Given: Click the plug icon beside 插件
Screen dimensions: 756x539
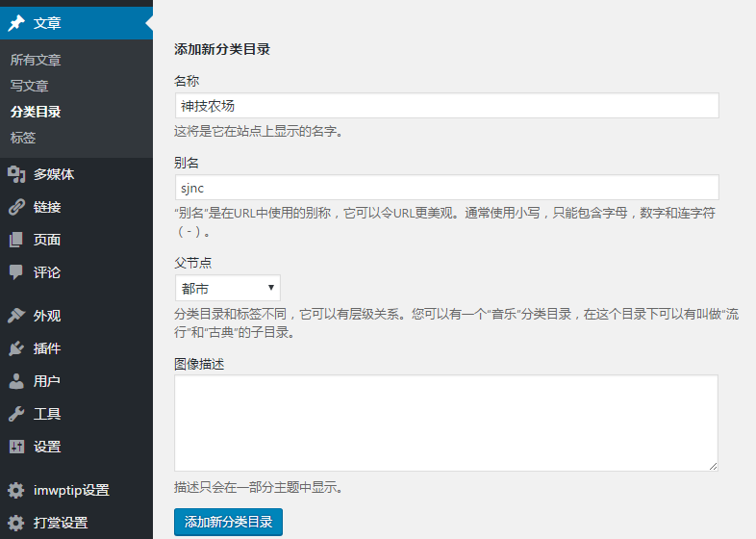Looking at the screenshot, I should tap(16, 348).
